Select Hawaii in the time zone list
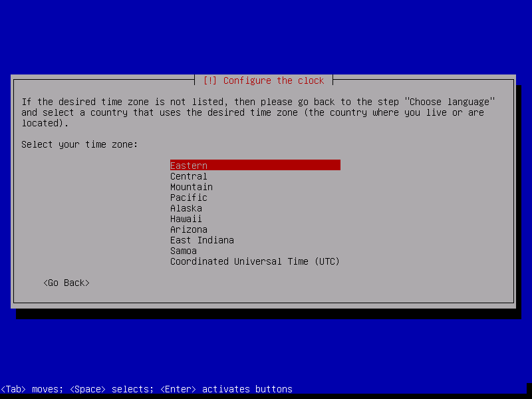Screen dimensions: 532x399 (186, 219)
